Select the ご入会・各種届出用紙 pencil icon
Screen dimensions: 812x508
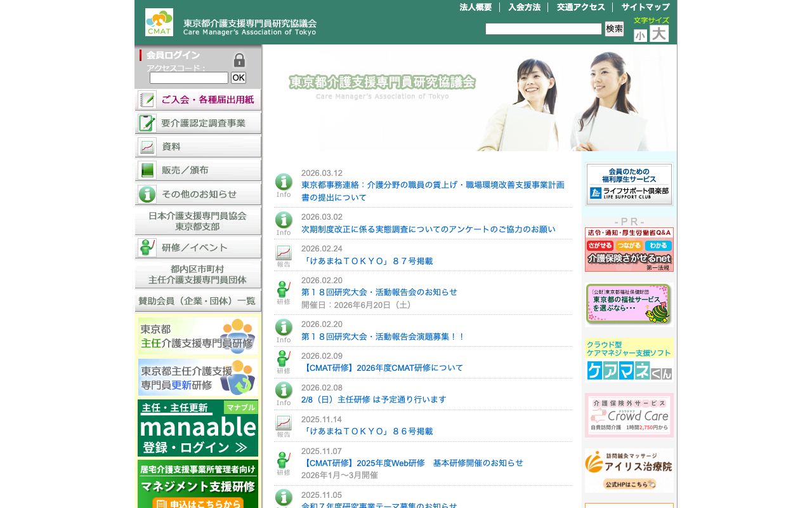(146, 99)
